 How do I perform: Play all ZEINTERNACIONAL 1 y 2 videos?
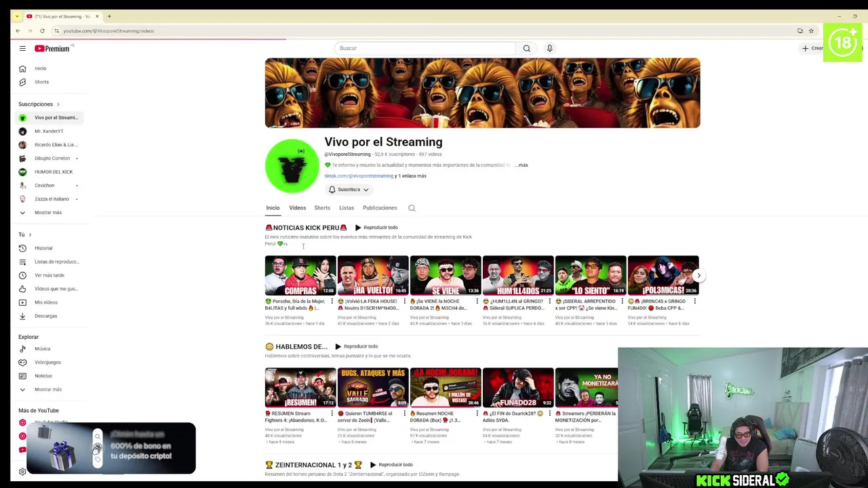(x=391, y=465)
